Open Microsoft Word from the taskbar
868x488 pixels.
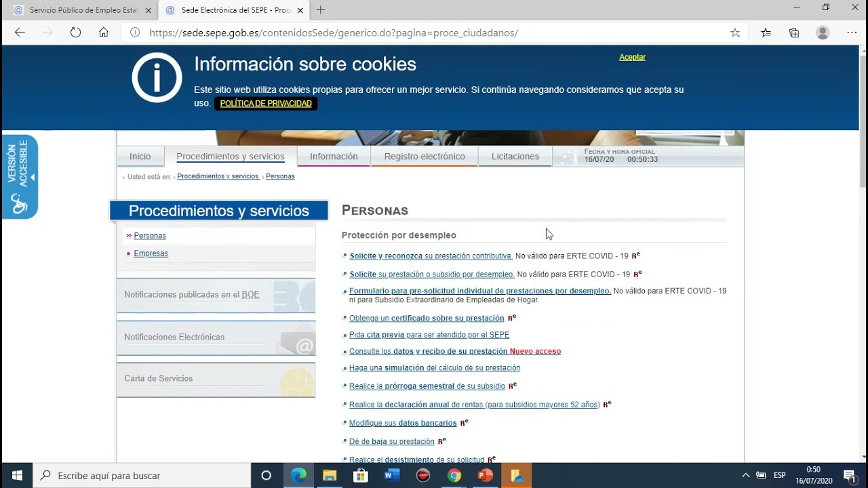pyautogui.click(x=391, y=476)
